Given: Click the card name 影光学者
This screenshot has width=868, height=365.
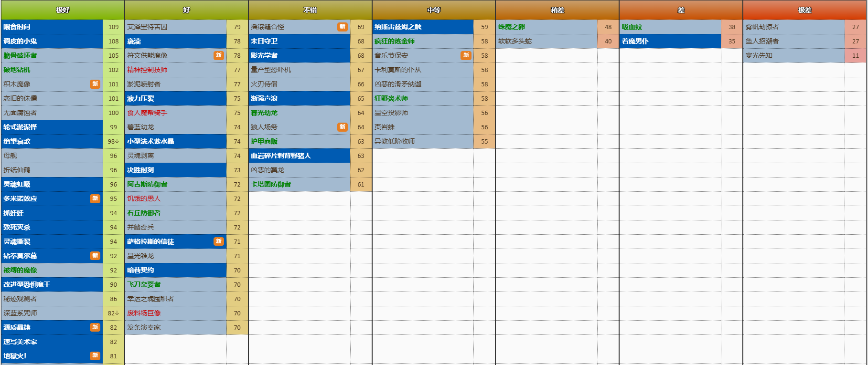Looking at the screenshot, I should (264, 56).
